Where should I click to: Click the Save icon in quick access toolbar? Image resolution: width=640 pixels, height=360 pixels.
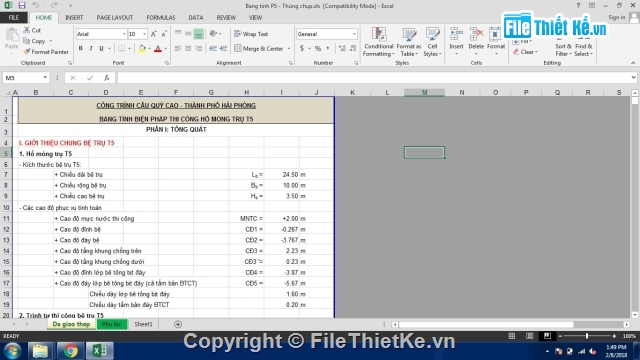(22, 5)
